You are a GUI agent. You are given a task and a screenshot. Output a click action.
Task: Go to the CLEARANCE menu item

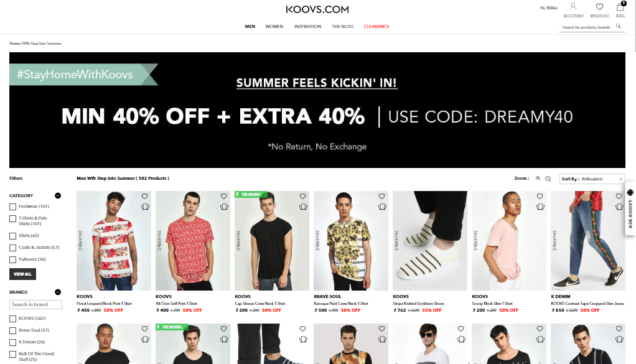point(376,26)
